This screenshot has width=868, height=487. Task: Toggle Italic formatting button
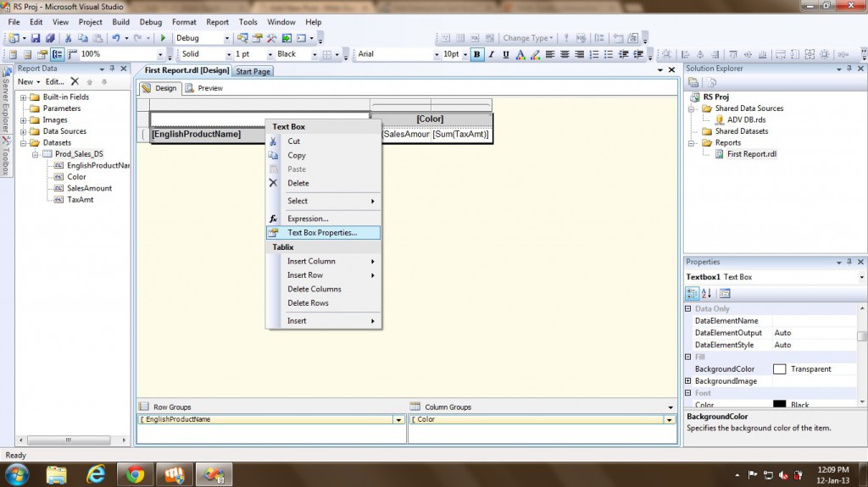click(x=492, y=54)
